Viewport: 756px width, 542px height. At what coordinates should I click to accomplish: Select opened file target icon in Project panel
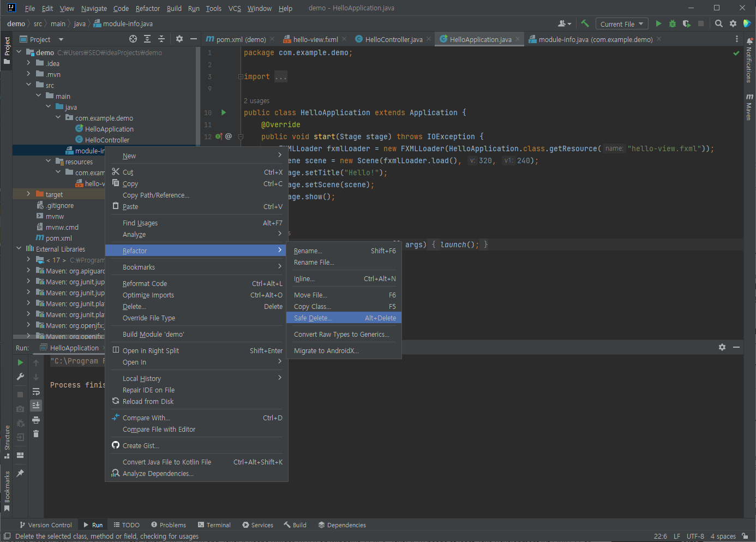coord(133,39)
